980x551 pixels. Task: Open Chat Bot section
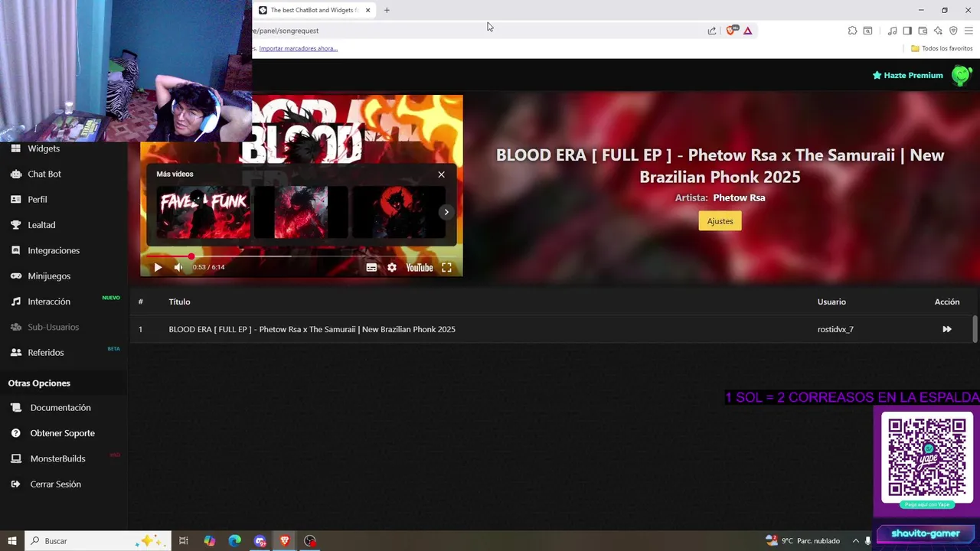coord(44,174)
